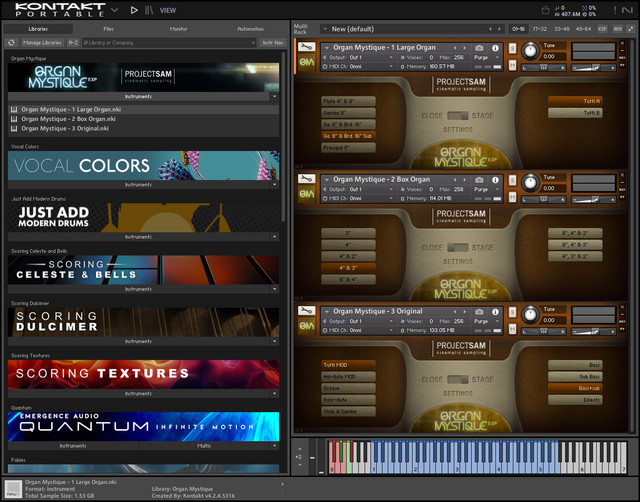Open snapshot camera view for 3 Original
The width and height of the screenshot is (640, 502).
pyautogui.click(x=479, y=311)
